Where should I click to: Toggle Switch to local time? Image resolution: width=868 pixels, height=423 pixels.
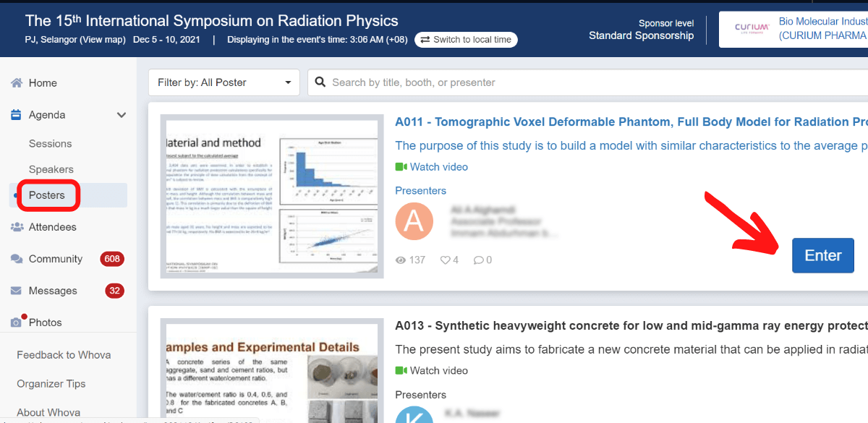[466, 40]
